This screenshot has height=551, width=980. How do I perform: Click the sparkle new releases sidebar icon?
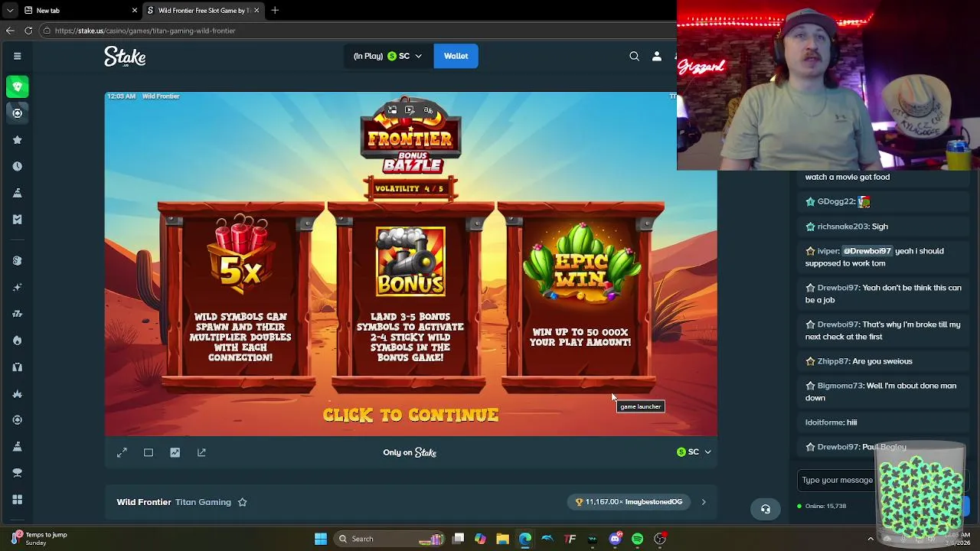coord(17,287)
